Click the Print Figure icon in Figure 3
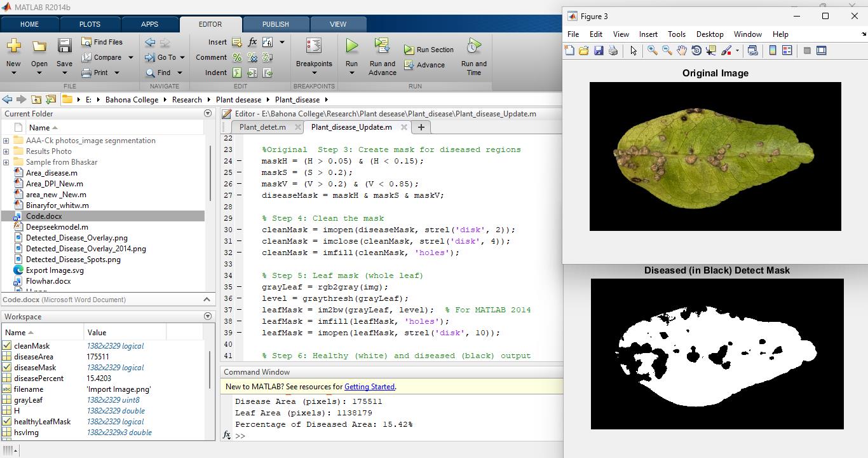The width and height of the screenshot is (868, 458). click(x=613, y=50)
